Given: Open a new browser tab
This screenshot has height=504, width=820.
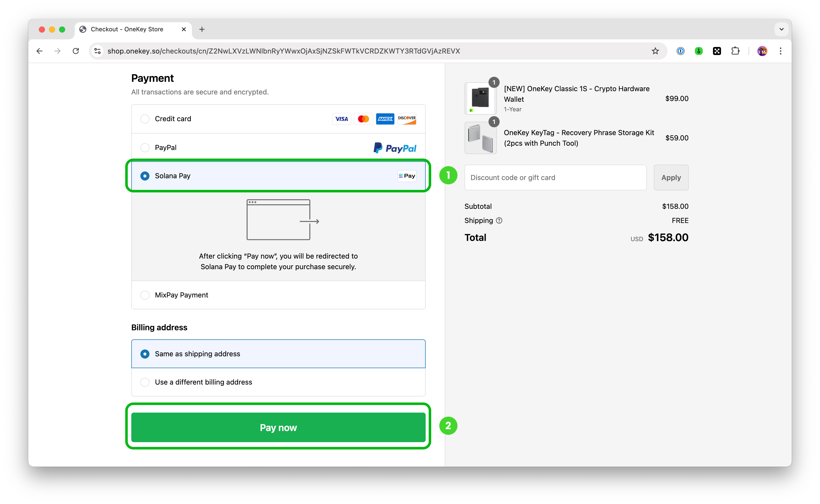Looking at the screenshot, I should (202, 29).
